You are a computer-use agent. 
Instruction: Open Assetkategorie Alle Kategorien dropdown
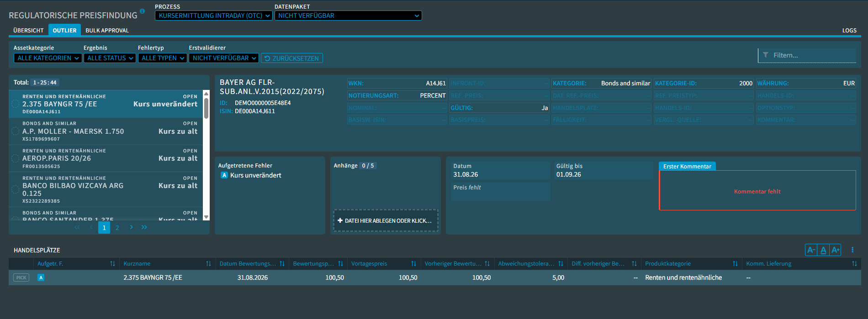coord(48,58)
